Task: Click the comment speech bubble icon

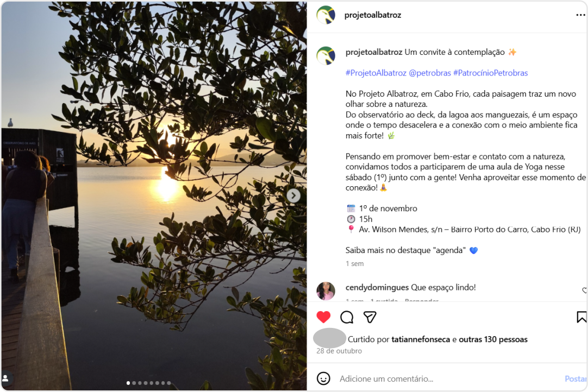Action: [x=347, y=317]
